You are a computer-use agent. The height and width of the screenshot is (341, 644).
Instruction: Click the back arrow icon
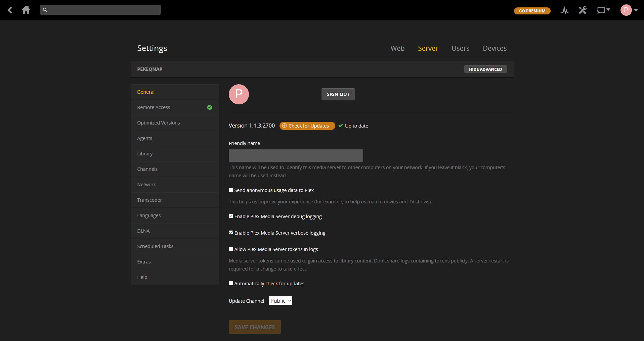pos(10,10)
